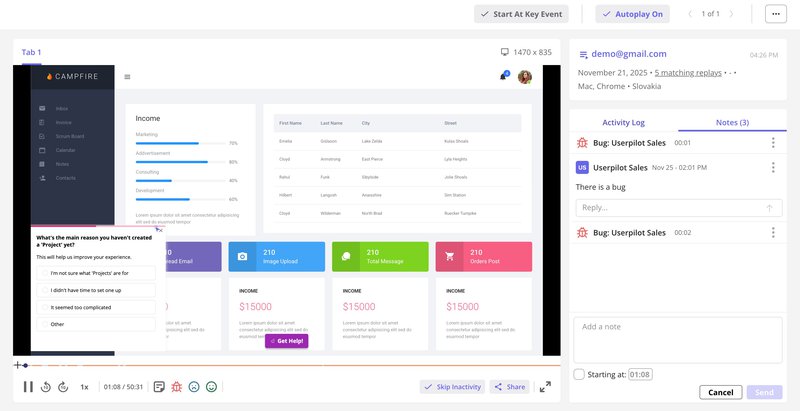Skip forward with the skip-ahead icon
The width and height of the screenshot is (800, 411).
pyautogui.click(x=63, y=387)
